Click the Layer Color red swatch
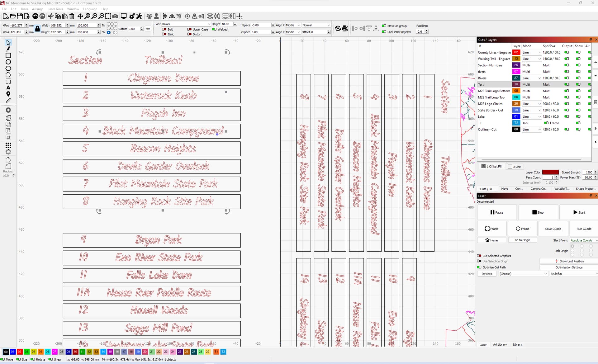 pos(550,172)
